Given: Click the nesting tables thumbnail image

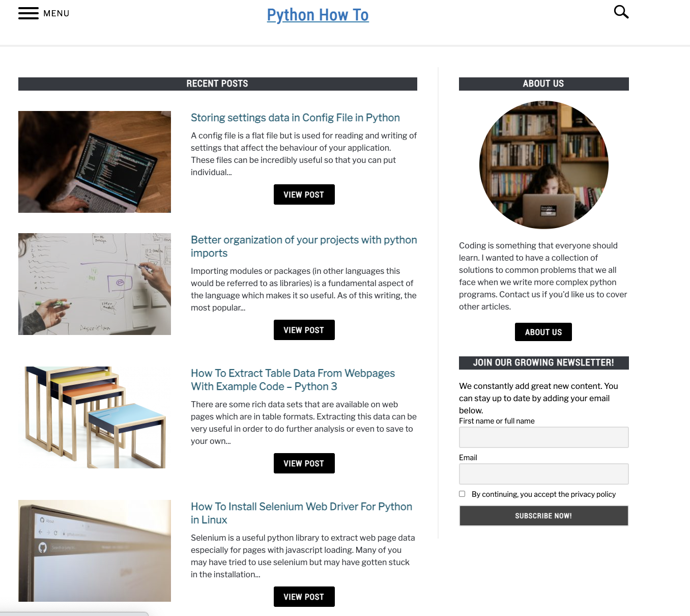Looking at the screenshot, I should coord(95,417).
